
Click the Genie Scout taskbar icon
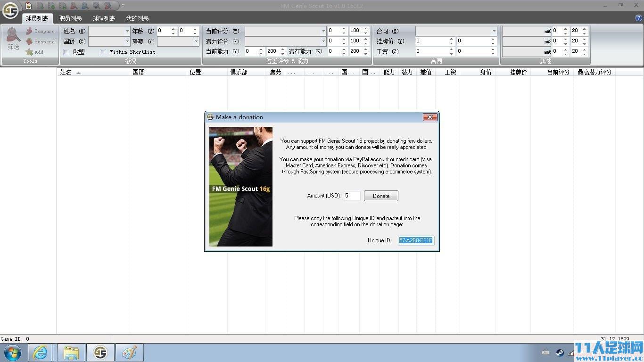coord(100,353)
